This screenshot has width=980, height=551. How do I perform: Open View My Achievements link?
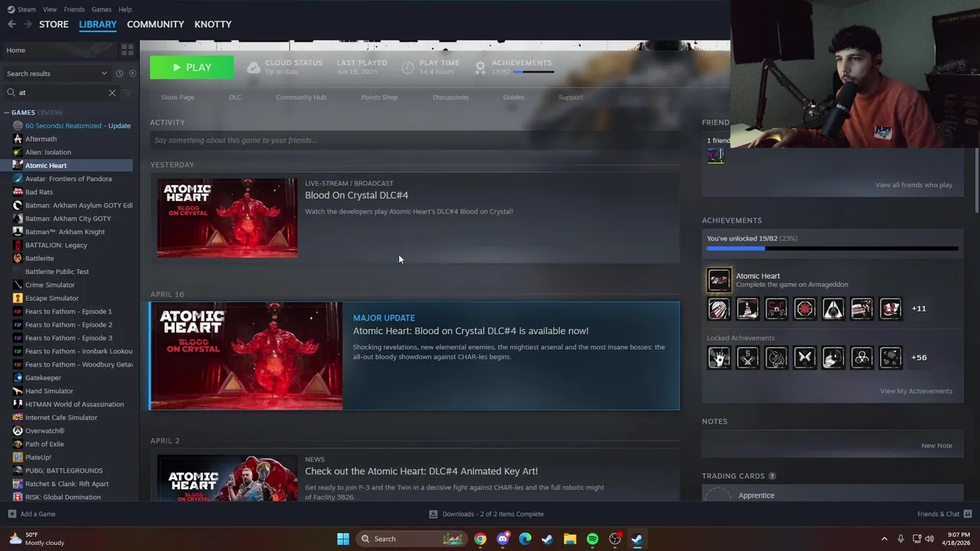[x=916, y=391]
